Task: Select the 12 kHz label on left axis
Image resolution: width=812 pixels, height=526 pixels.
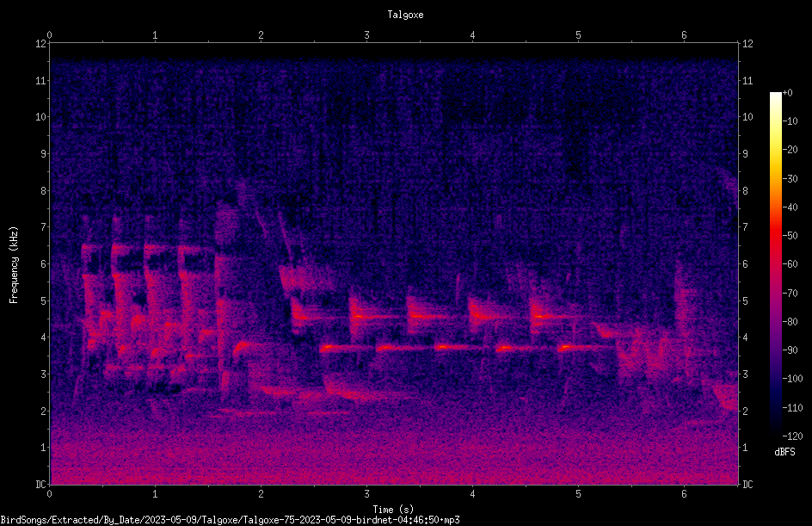Action: [40, 44]
